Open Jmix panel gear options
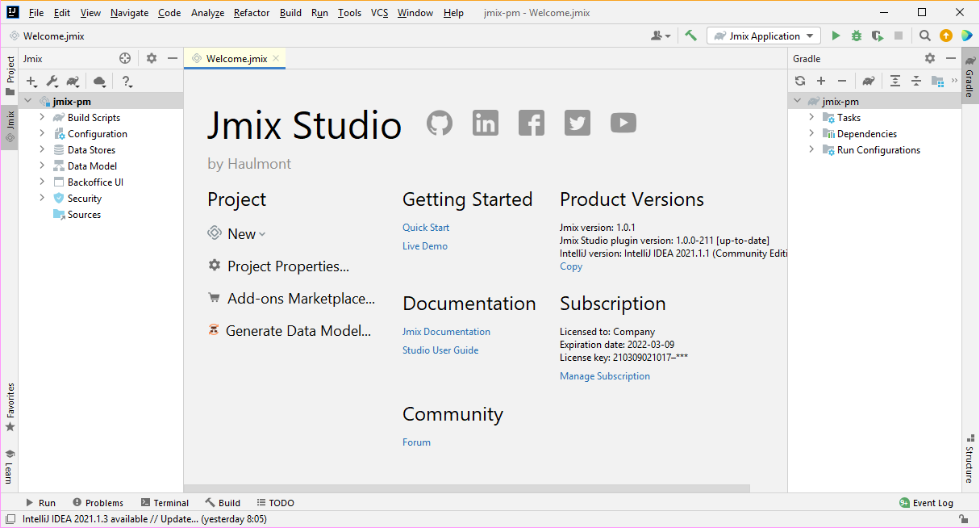 click(x=152, y=58)
